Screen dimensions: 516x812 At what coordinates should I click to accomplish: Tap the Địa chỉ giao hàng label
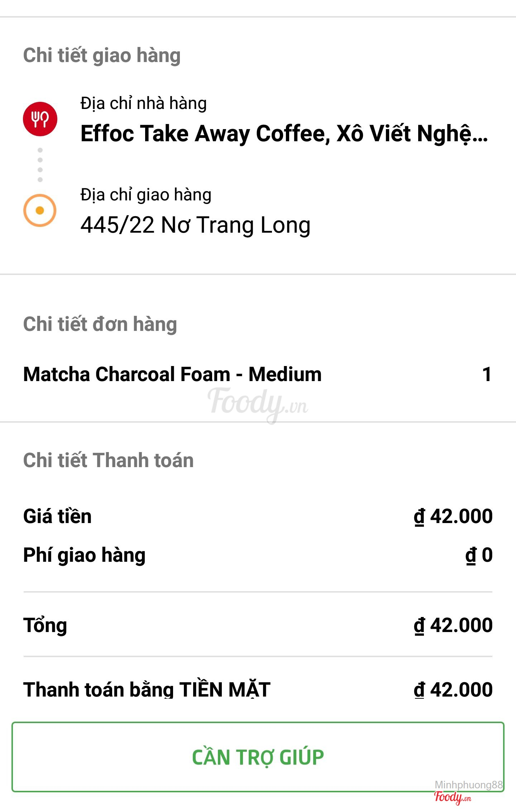pyautogui.click(x=146, y=195)
